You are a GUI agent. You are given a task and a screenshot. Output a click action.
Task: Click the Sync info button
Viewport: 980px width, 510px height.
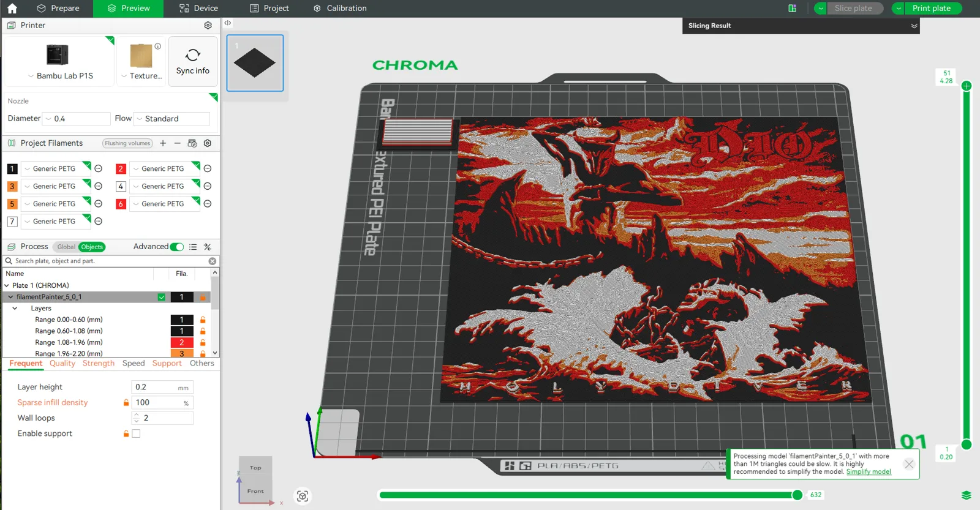coord(193,61)
